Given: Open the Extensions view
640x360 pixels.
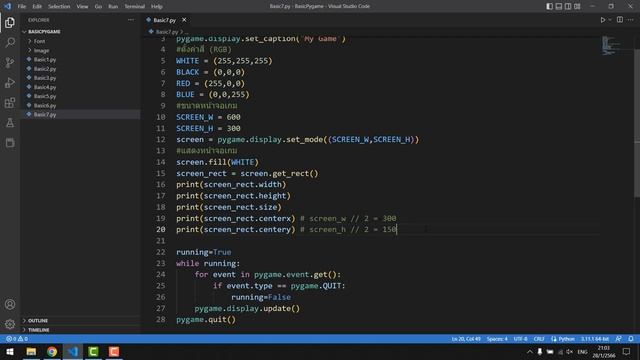Looking at the screenshot, I should (x=10, y=102).
